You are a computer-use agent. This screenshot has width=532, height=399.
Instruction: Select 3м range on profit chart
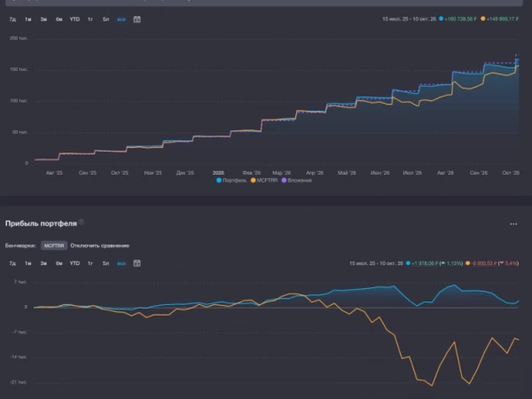(43, 263)
